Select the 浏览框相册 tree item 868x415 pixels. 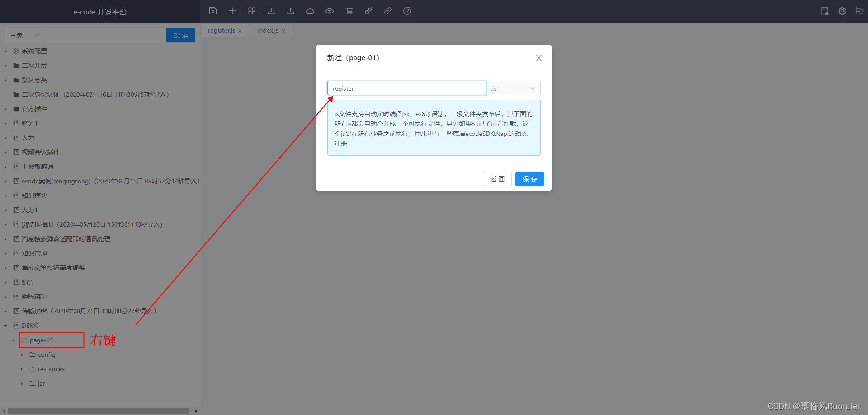(92, 224)
